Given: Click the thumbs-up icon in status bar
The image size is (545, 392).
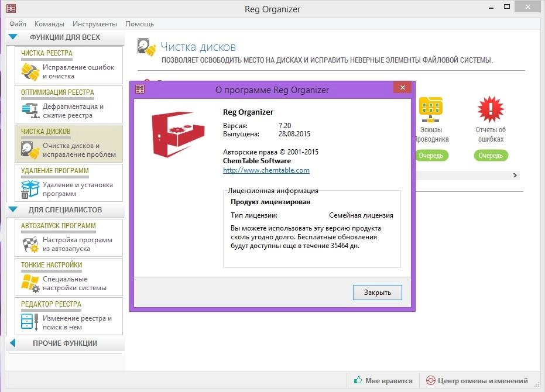Looking at the screenshot, I should [x=358, y=380].
